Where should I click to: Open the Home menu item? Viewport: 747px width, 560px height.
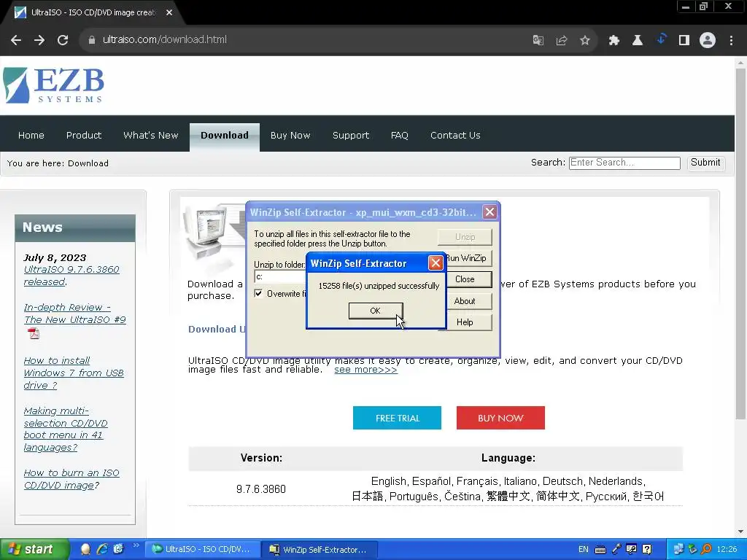tap(31, 135)
